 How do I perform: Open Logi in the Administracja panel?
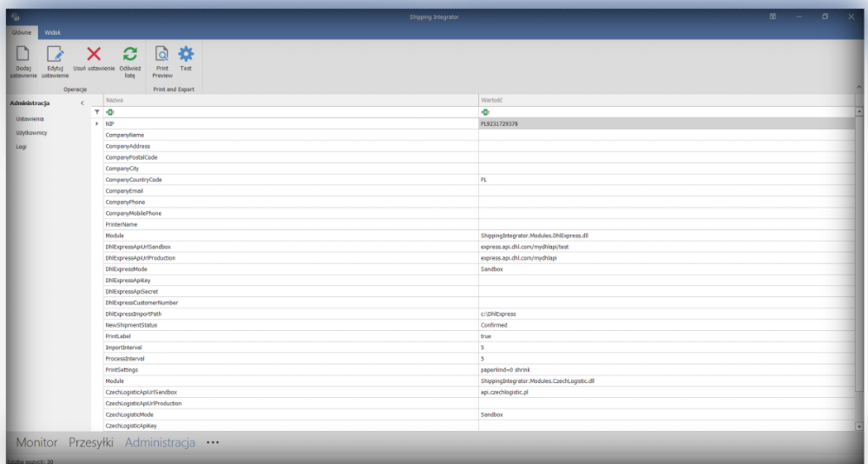coord(22,147)
